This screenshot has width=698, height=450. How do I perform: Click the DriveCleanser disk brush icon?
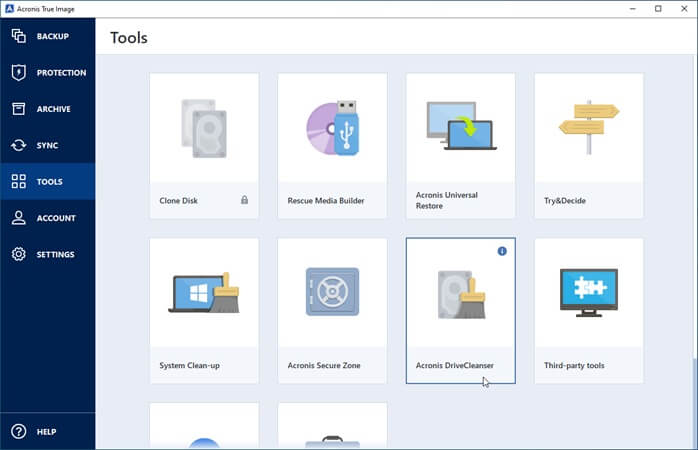coord(462,295)
